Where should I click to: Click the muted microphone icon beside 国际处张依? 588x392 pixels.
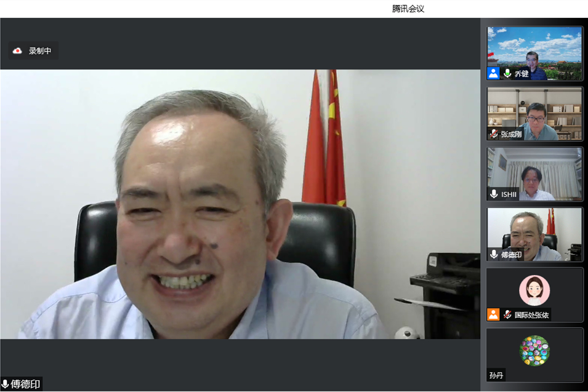(x=507, y=314)
